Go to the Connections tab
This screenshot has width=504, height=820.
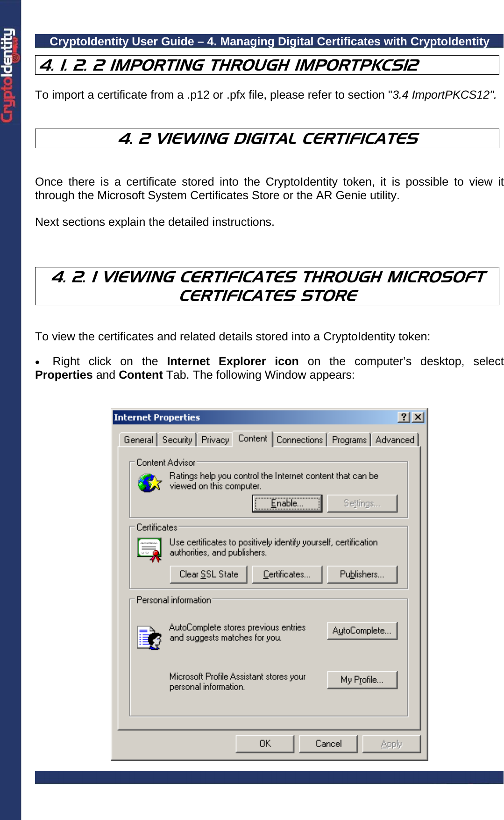click(299, 440)
